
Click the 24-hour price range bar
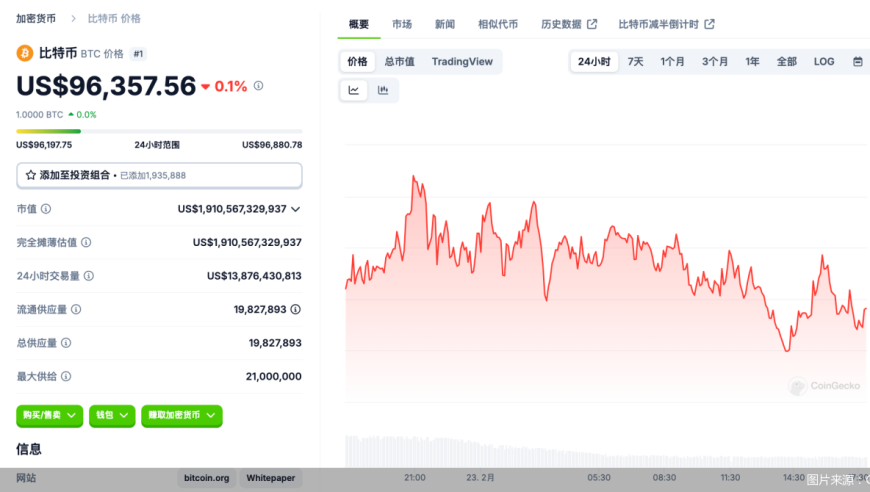coord(159,131)
